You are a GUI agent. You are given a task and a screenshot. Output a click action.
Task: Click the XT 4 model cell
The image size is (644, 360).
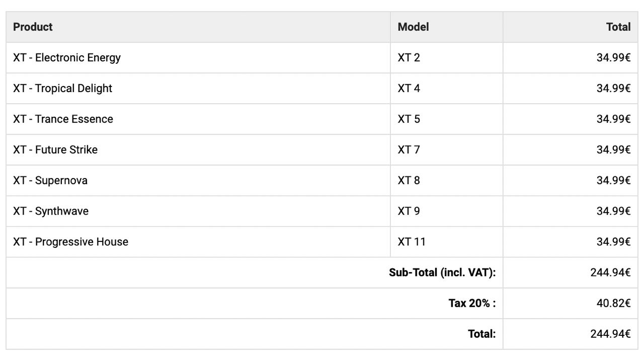coord(447,88)
